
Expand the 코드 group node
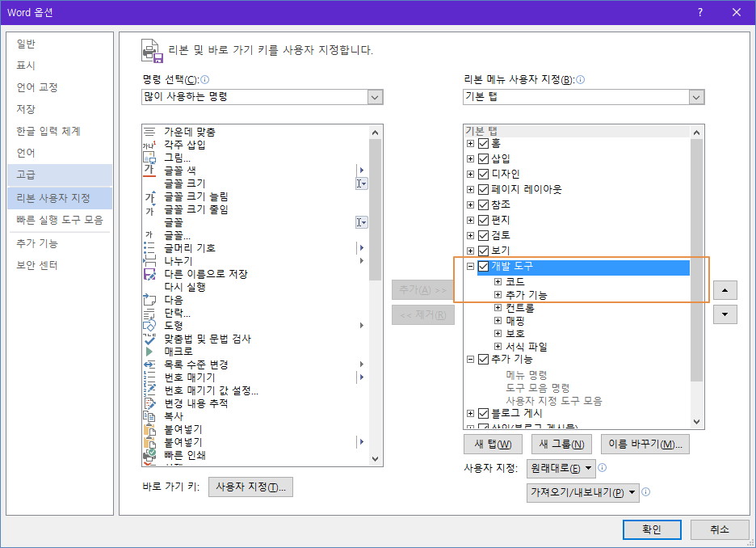pos(498,282)
